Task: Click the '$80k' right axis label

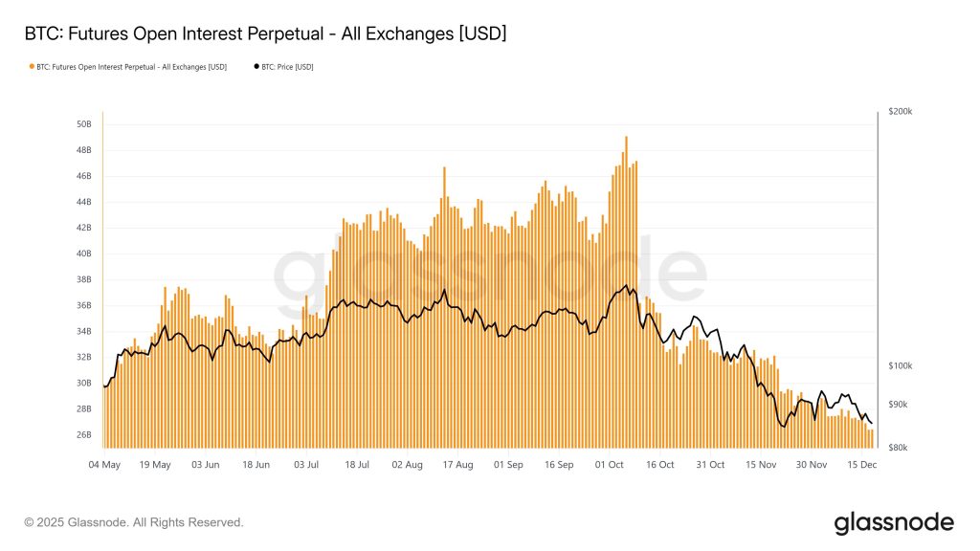Action: [898, 447]
